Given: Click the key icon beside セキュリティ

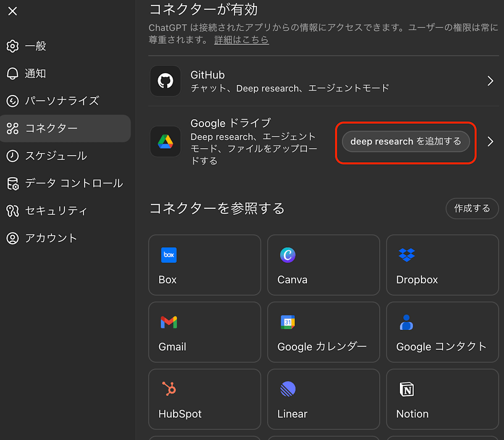Looking at the screenshot, I should point(13,211).
